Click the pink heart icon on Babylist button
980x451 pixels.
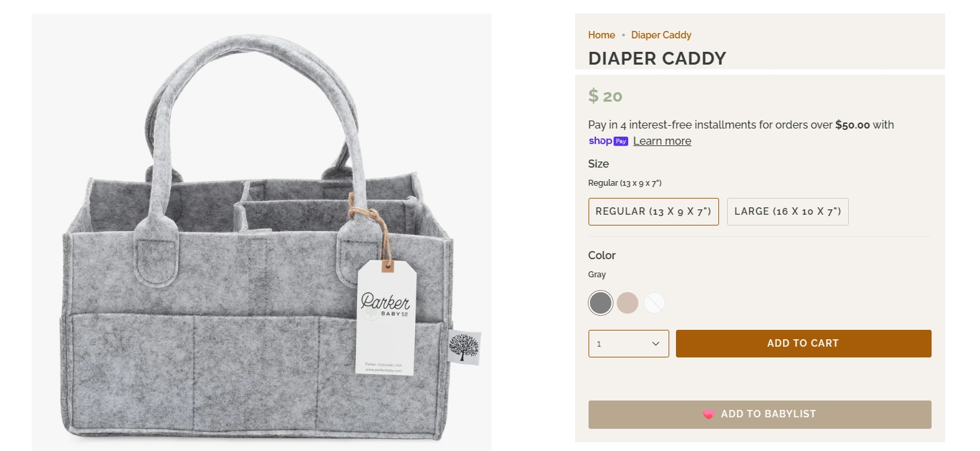708,415
